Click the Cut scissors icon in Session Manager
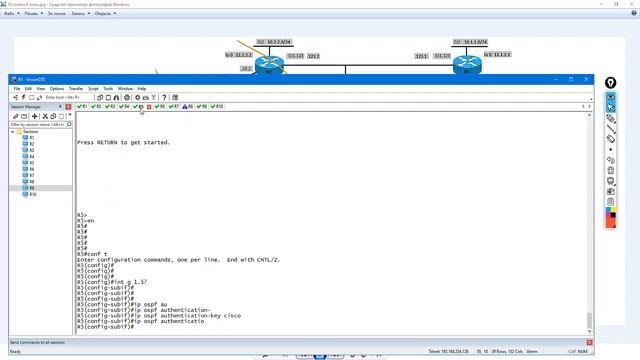This screenshot has width=640, height=360. coord(45,116)
